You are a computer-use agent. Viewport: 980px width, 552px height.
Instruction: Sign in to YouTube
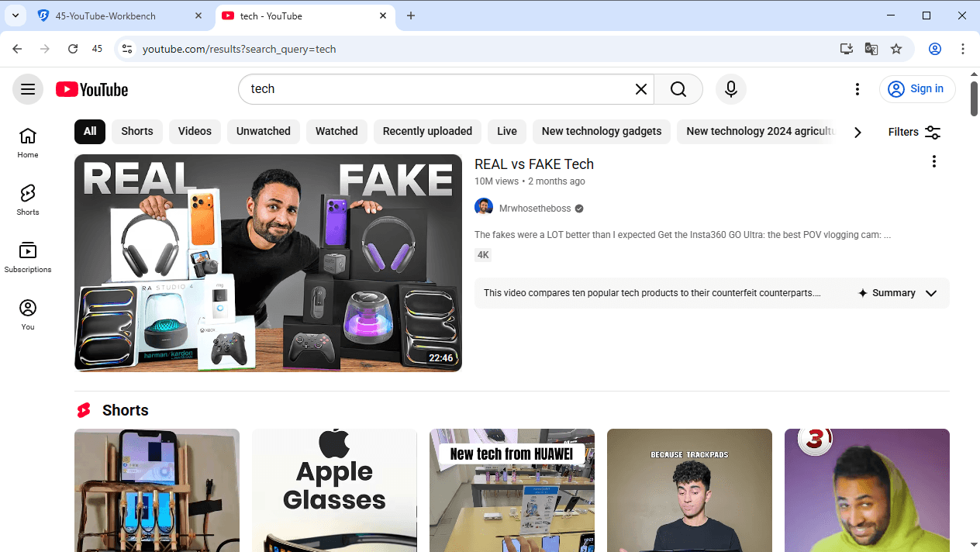(917, 89)
